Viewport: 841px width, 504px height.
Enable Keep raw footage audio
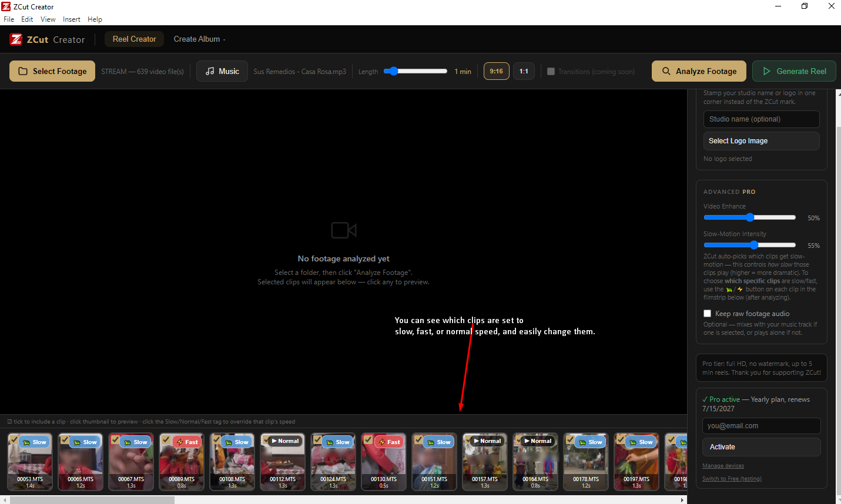click(x=708, y=314)
